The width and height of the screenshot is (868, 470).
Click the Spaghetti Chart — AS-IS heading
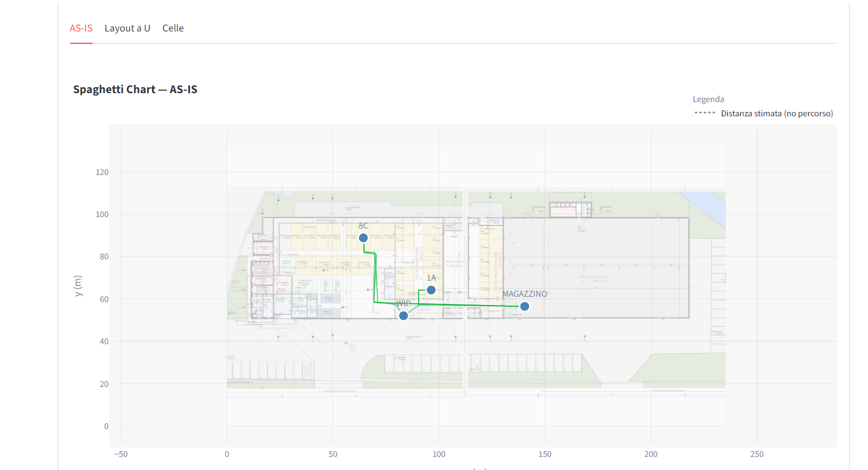click(x=135, y=90)
